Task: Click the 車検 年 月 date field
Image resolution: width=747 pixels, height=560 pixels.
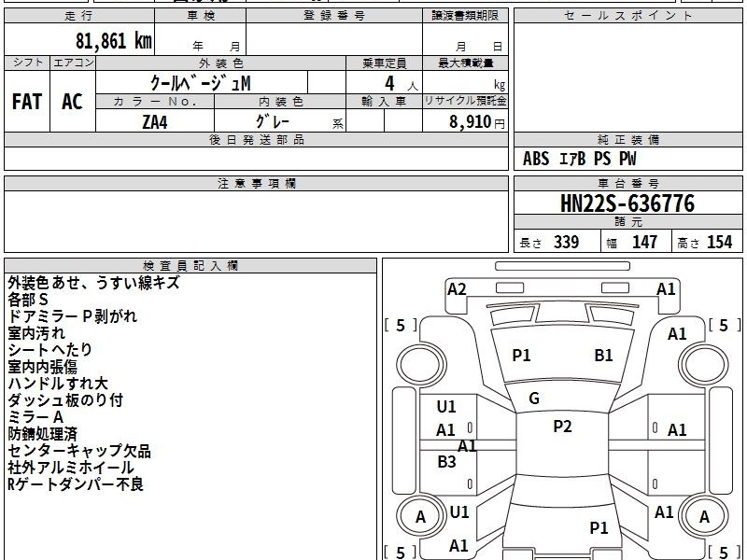Action: [201, 38]
